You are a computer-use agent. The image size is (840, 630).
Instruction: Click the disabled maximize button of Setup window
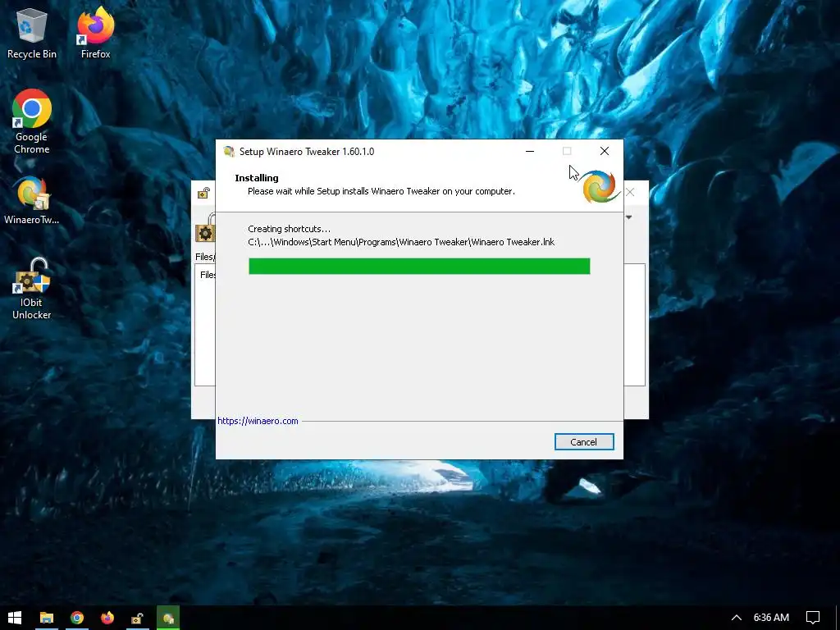click(567, 152)
